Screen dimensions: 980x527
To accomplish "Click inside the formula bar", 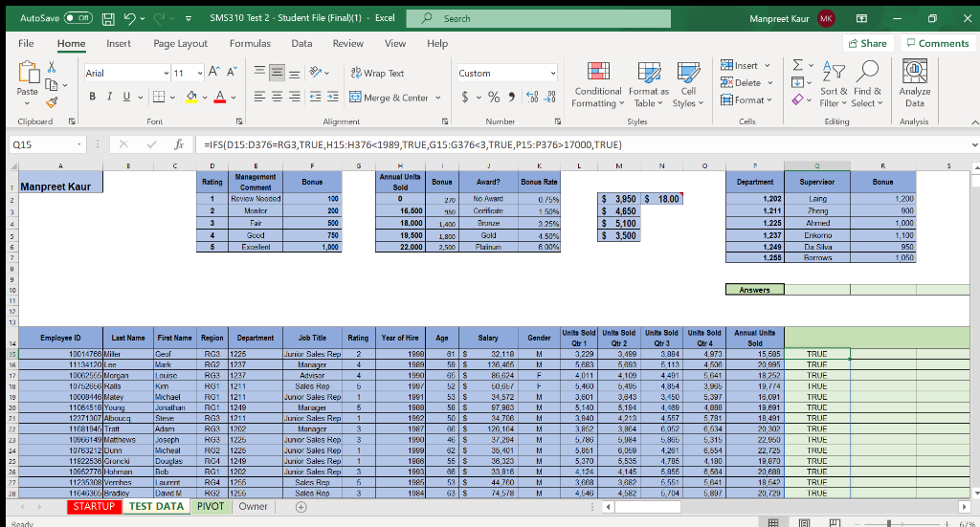I will pyautogui.click(x=581, y=144).
